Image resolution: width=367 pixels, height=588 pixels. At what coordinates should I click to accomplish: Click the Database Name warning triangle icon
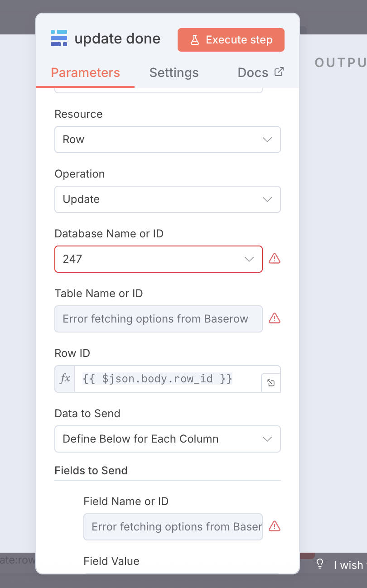(275, 259)
